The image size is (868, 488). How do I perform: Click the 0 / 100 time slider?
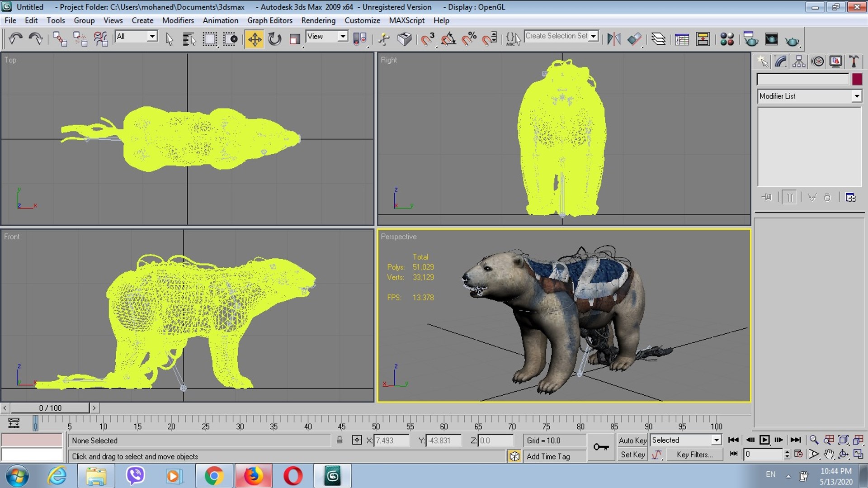tap(50, 408)
